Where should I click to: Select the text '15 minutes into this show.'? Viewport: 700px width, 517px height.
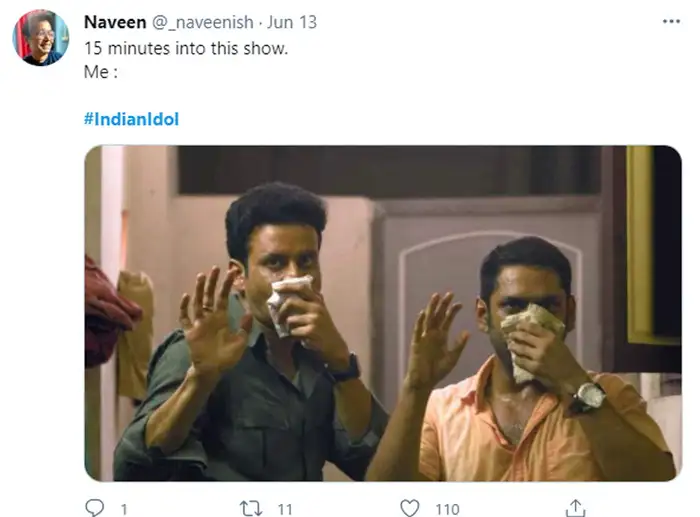click(x=186, y=48)
